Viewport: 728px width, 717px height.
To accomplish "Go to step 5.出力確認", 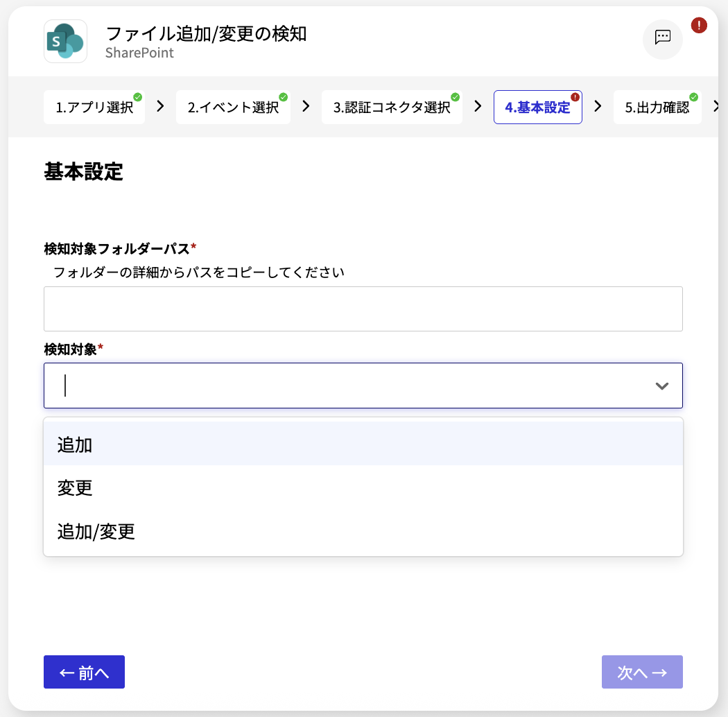I will point(657,107).
